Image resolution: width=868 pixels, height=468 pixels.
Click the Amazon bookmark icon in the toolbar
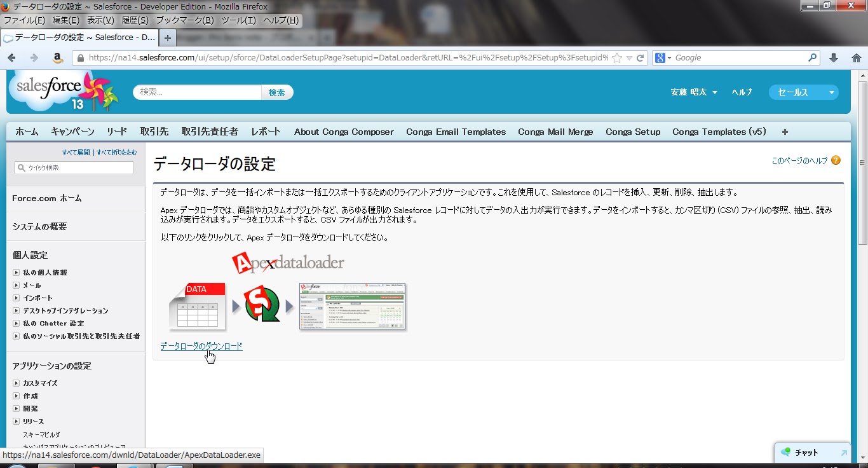pyautogui.click(x=58, y=58)
